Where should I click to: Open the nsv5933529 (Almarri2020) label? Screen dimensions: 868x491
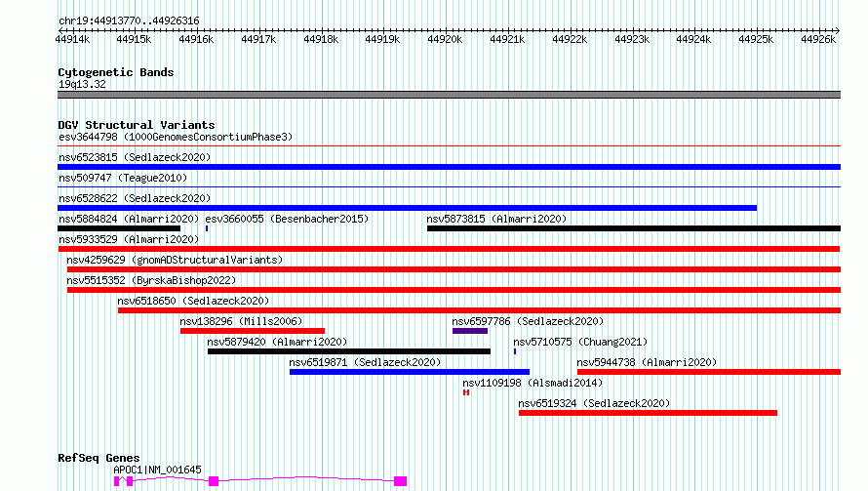(x=129, y=239)
